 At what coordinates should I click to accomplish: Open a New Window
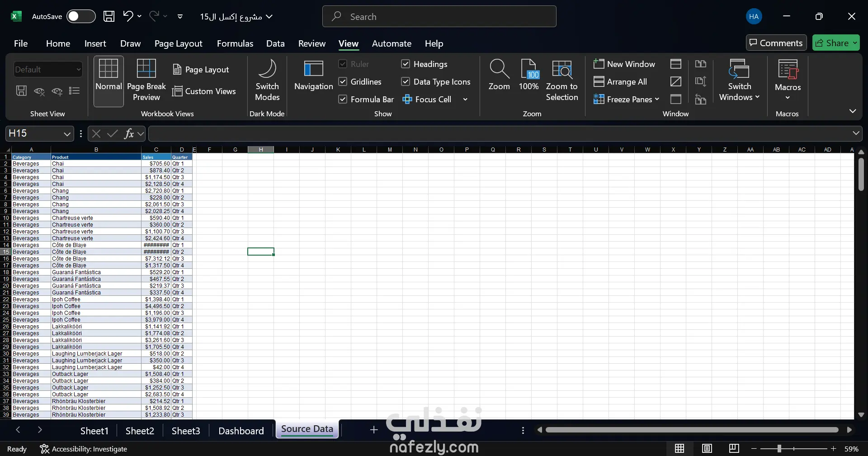click(x=624, y=64)
